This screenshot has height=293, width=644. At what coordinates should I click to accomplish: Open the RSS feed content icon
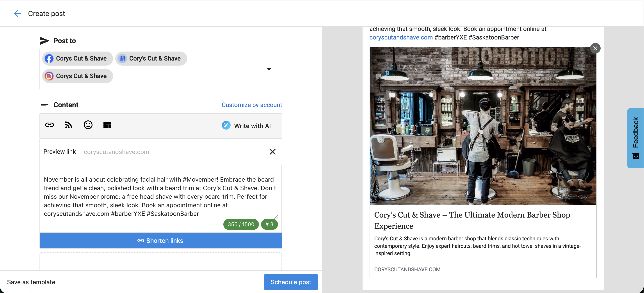68,125
